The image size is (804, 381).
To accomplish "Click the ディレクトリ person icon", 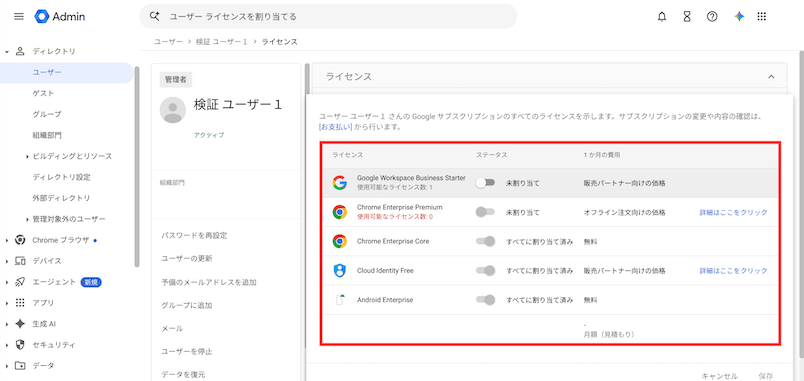I will pyautogui.click(x=20, y=51).
